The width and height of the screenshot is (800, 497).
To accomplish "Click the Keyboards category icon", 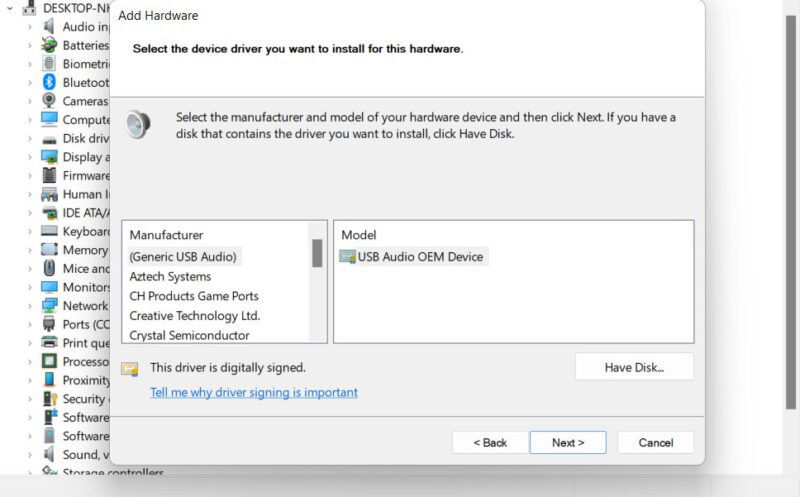I will 49,231.
